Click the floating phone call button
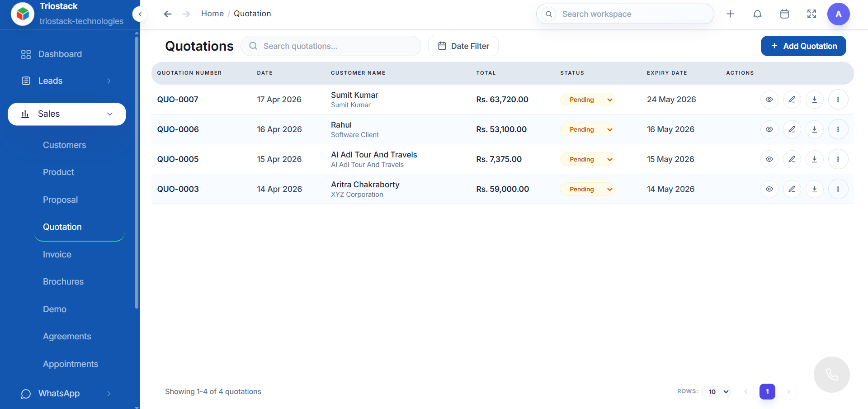The image size is (868, 409). point(831,375)
